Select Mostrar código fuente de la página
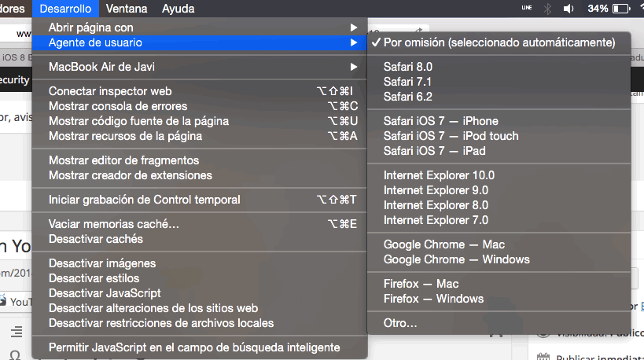 [200, 121]
